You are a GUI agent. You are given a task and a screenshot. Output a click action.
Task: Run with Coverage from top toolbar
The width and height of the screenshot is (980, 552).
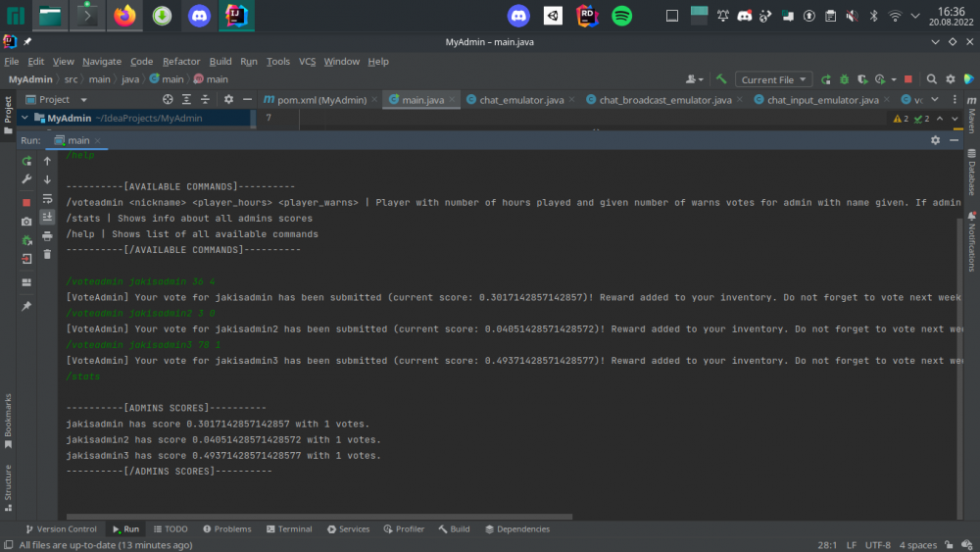click(862, 79)
